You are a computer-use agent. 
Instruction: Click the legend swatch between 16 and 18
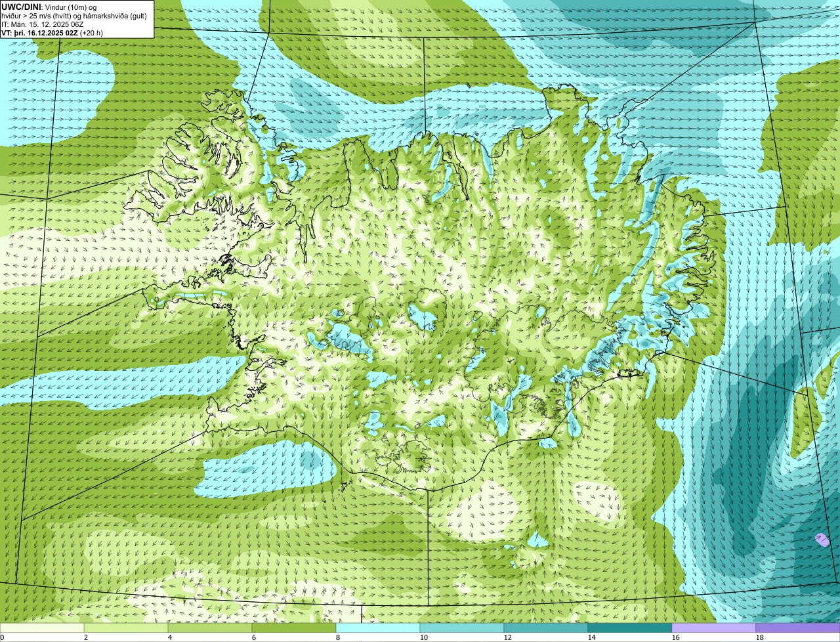[x=714, y=628]
